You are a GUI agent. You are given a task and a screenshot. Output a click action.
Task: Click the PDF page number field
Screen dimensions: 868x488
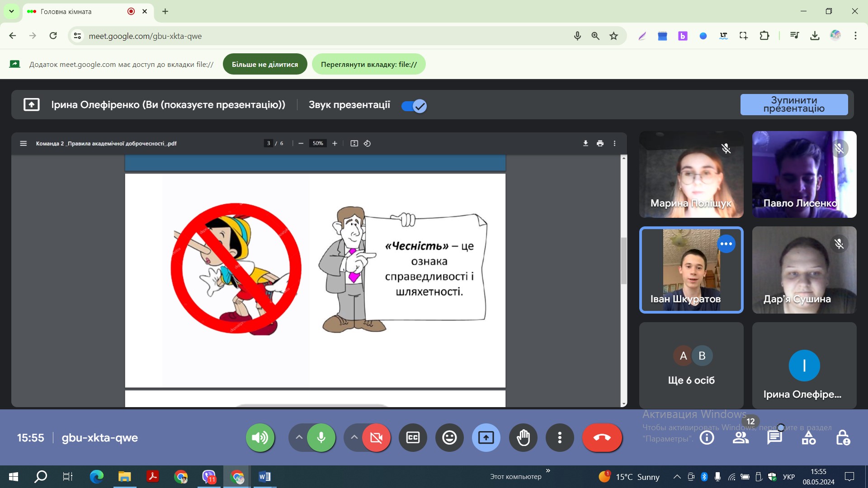(x=269, y=143)
